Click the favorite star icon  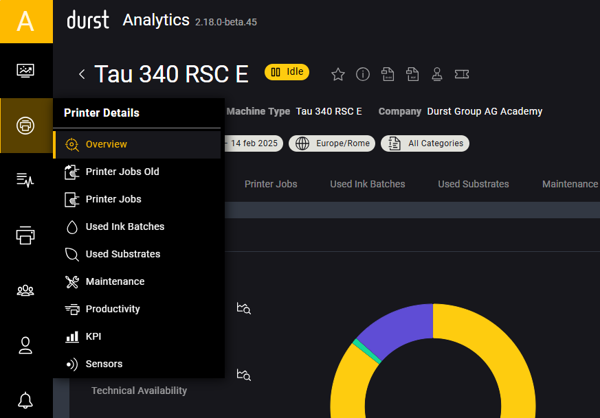click(338, 74)
